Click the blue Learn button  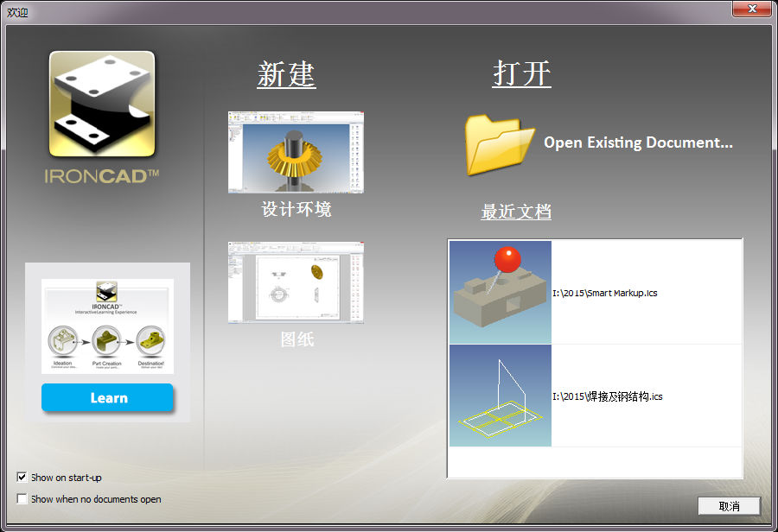pos(107,397)
